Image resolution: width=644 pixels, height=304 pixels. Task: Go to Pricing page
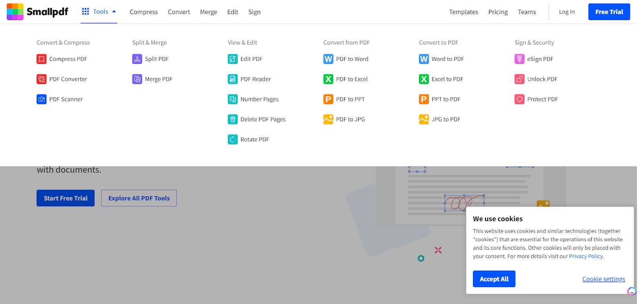tap(498, 12)
